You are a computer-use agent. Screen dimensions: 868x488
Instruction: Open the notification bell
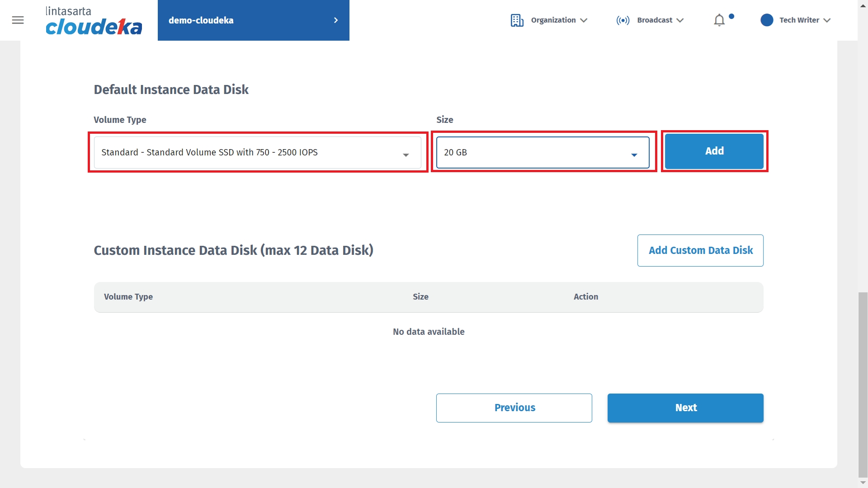(x=719, y=20)
